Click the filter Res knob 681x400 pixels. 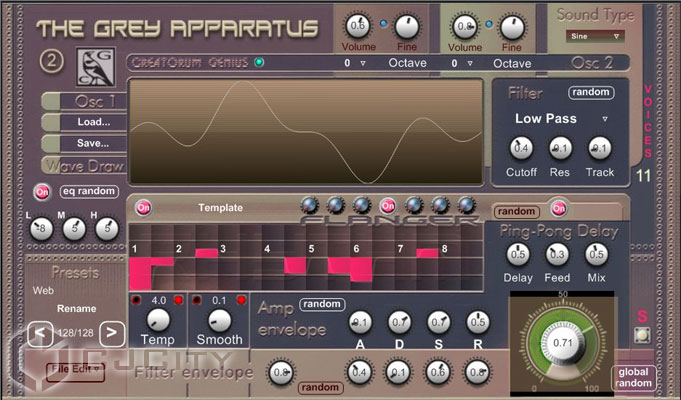pos(560,148)
